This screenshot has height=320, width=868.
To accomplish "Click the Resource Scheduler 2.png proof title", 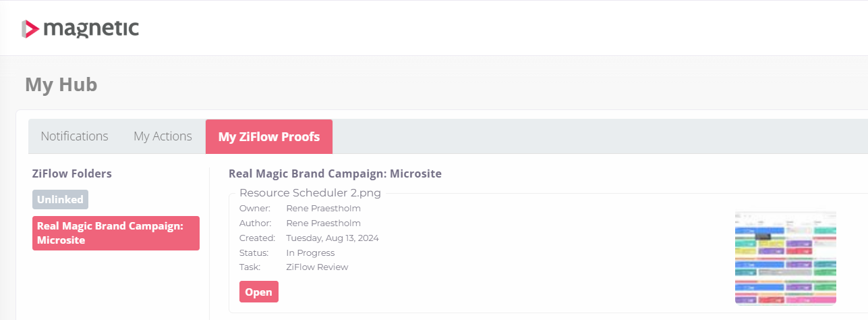I will click(310, 193).
